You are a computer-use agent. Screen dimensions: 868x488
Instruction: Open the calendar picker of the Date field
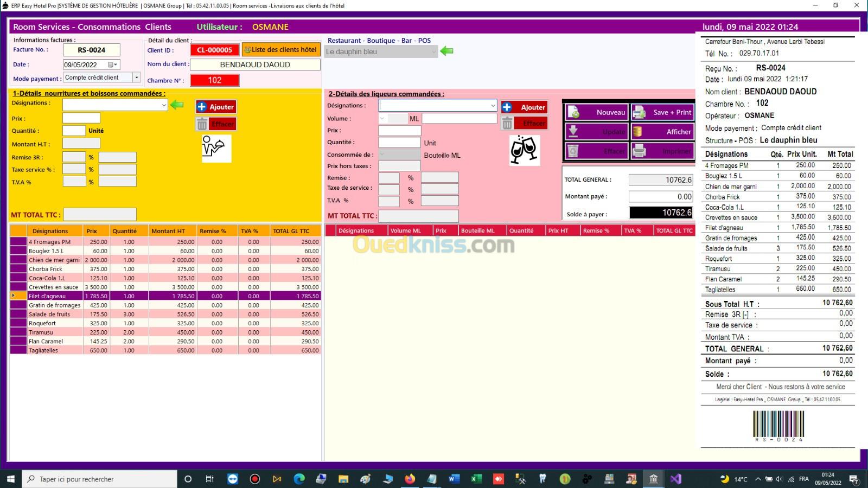click(112, 65)
